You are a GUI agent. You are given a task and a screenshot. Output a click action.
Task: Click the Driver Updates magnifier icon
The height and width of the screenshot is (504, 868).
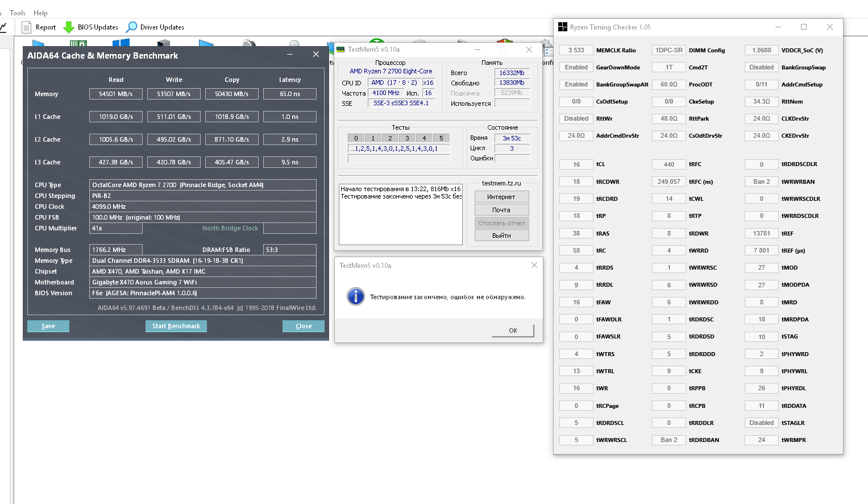coord(132,27)
